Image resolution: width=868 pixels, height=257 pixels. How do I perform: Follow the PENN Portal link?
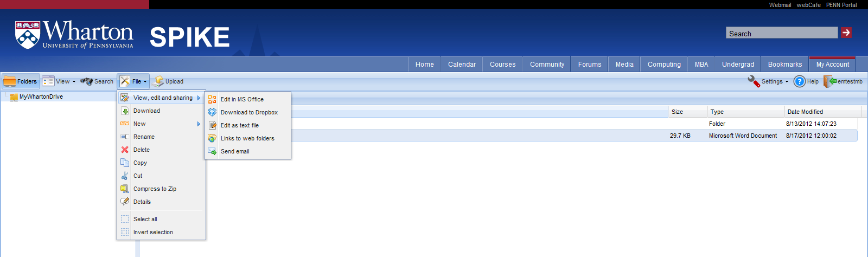click(841, 5)
